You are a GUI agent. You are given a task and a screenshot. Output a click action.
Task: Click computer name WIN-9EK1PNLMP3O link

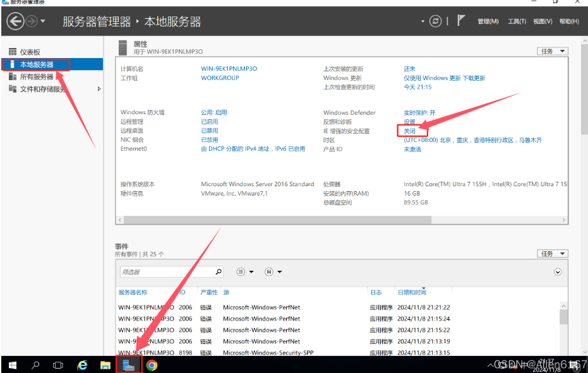(x=229, y=69)
